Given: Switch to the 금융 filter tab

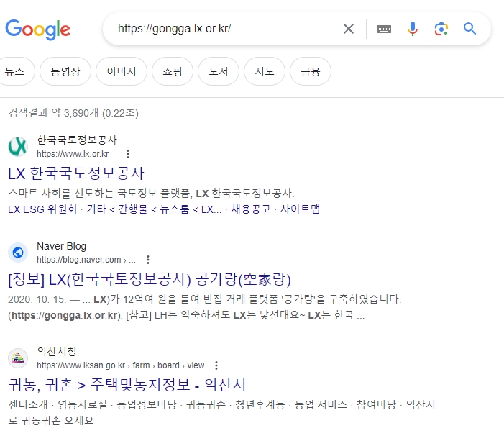Looking at the screenshot, I should [x=311, y=71].
